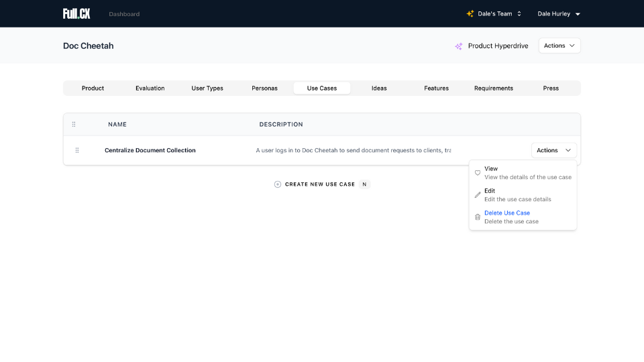Click the heart icon next to View
This screenshot has width=644, height=362.
(478, 173)
